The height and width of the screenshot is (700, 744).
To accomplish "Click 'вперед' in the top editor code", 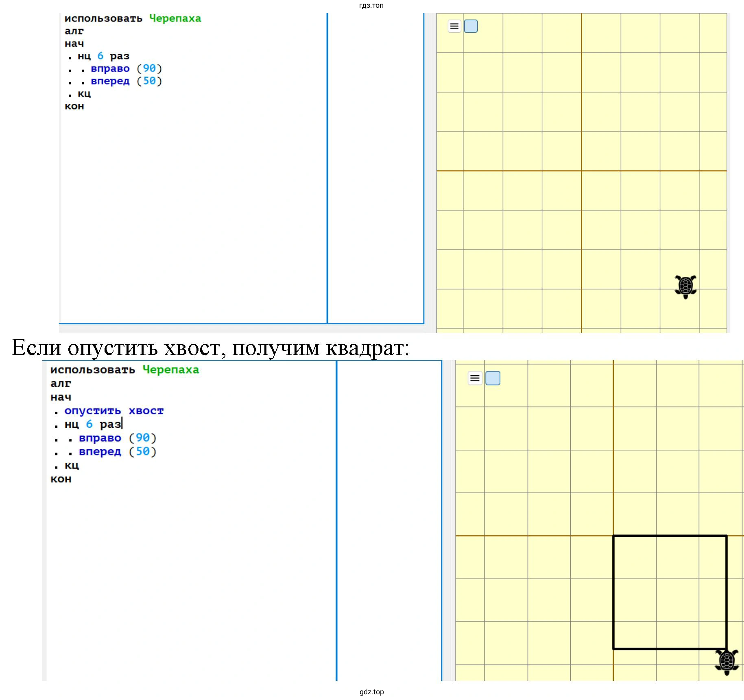I will (110, 81).
